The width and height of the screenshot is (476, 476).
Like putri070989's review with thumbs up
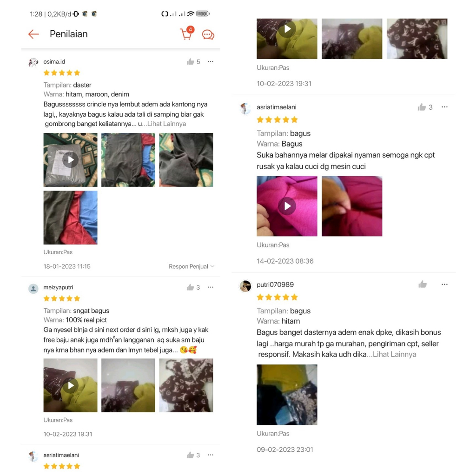pyautogui.click(x=422, y=284)
